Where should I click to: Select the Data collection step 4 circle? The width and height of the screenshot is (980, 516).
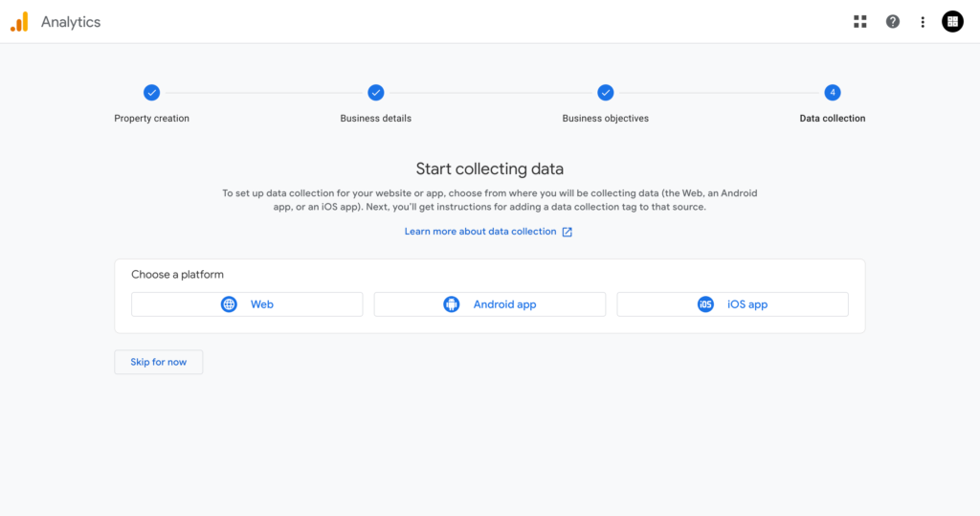[832, 93]
